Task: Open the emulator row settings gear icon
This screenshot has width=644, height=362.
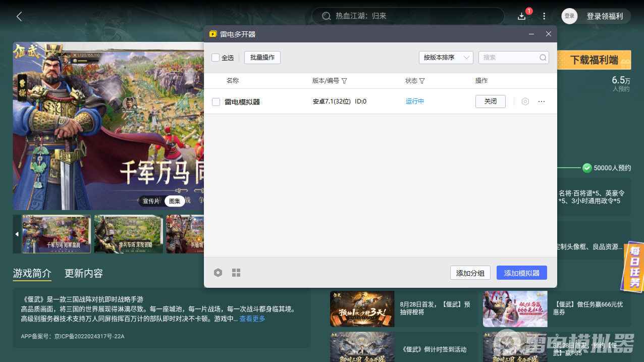Action: click(x=525, y=101)
